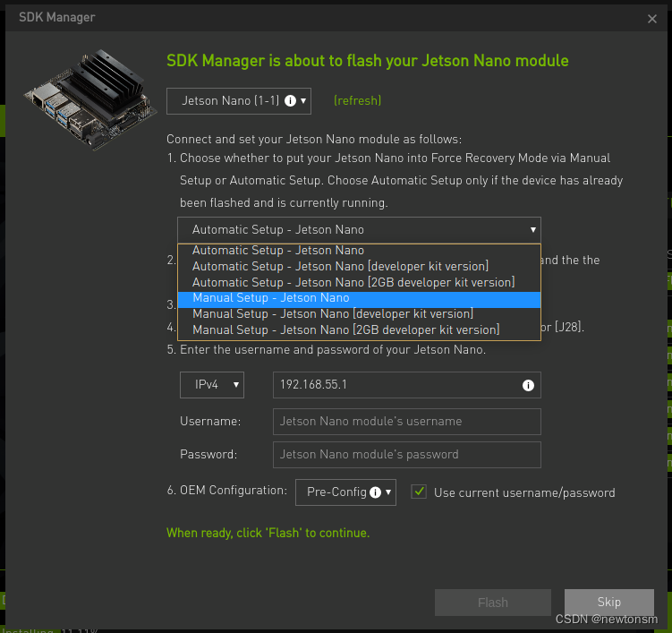Click the info icon in the IP address field
The height and width of the screenshot is (633, 672).
[x=528, y=385]
